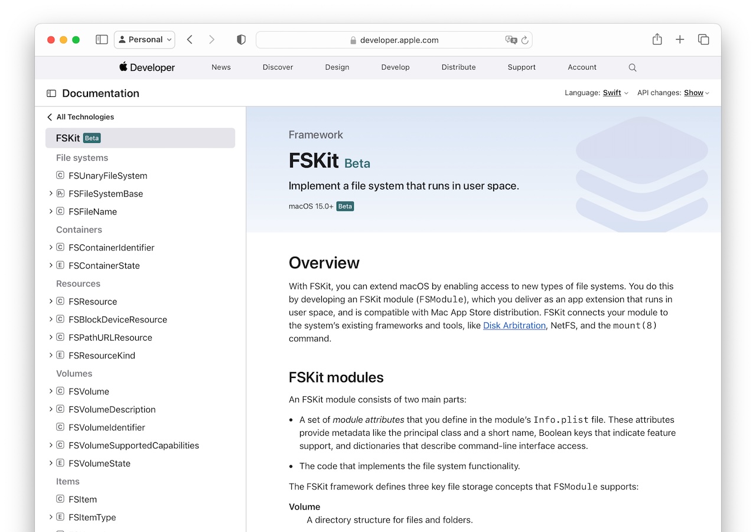Expand the FSContainerIdentifier item
Screen dimensions: 756x532
coord(51,247)
